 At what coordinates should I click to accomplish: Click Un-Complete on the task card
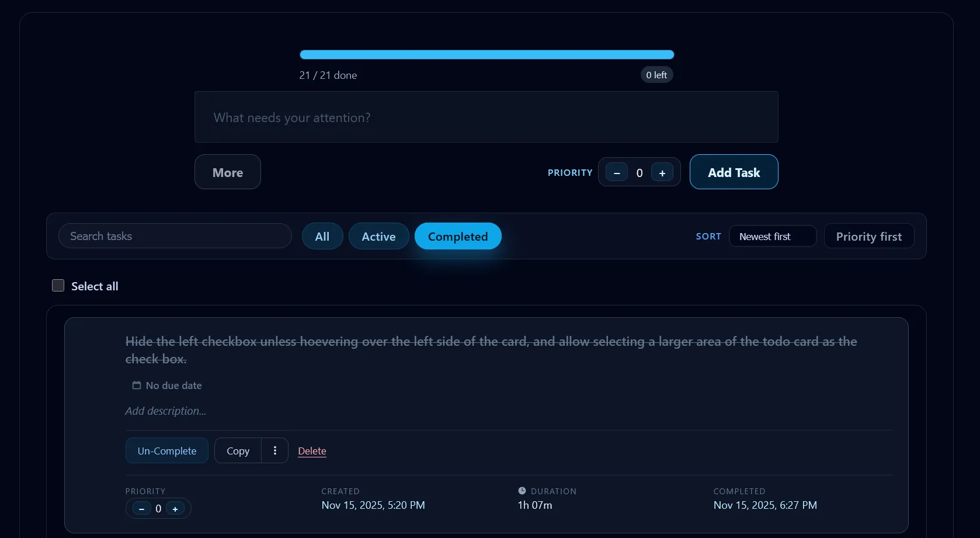167,451
